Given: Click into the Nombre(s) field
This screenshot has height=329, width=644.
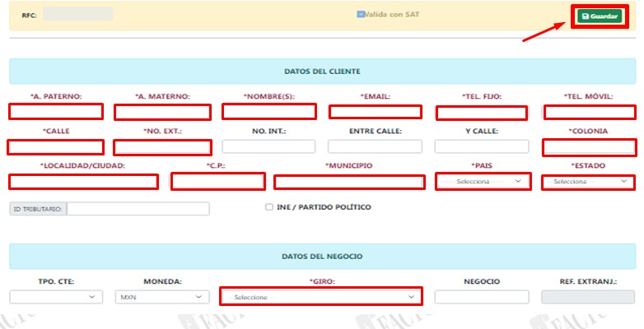Looking at the screenshot, I should coord(269,112).
